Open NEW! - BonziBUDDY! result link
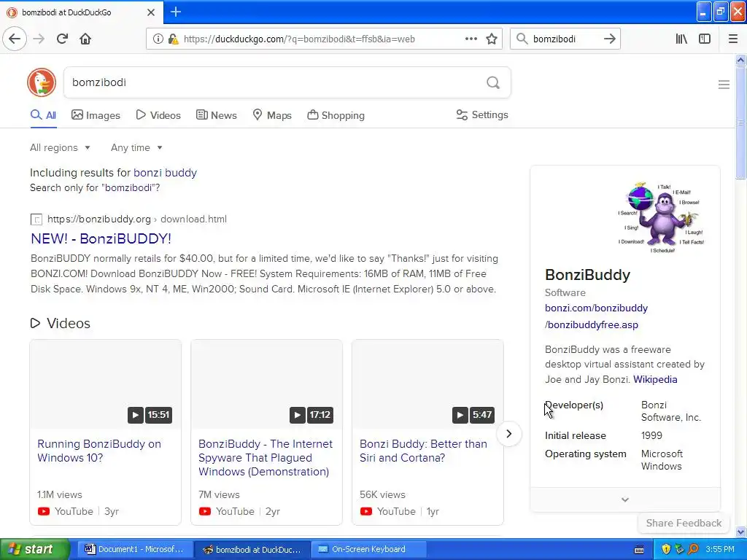The image size is (747, 560). (101, 238)
